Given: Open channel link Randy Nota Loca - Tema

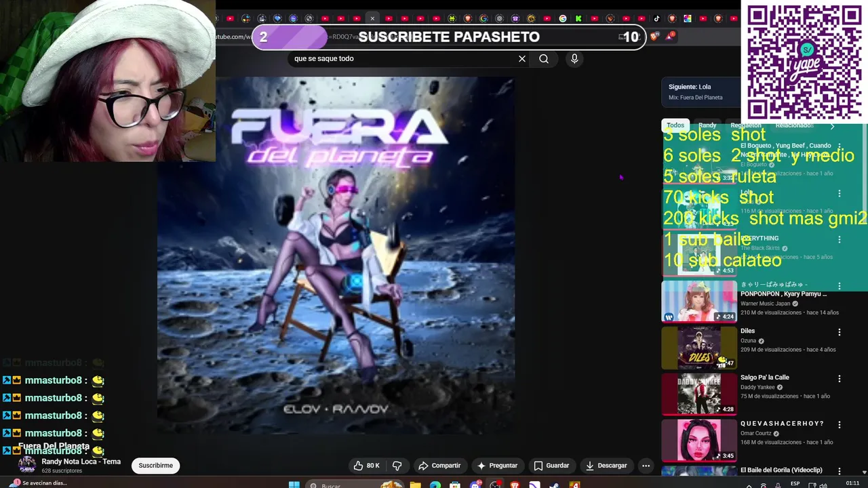Looking at the screenshot, I should point(81,462).
